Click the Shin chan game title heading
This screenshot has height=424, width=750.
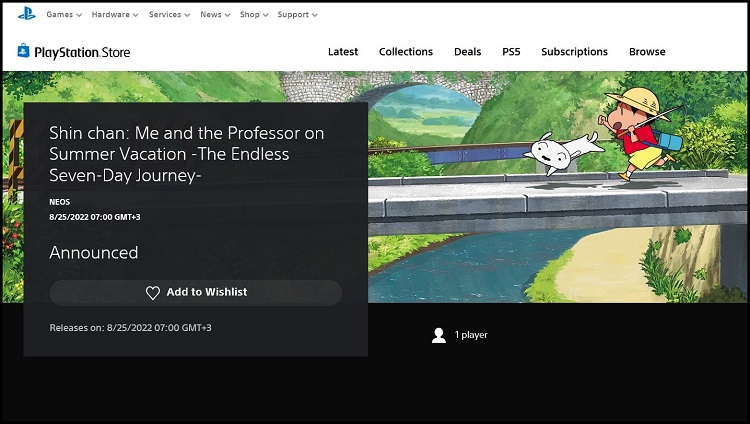click(x=186, y=153)
